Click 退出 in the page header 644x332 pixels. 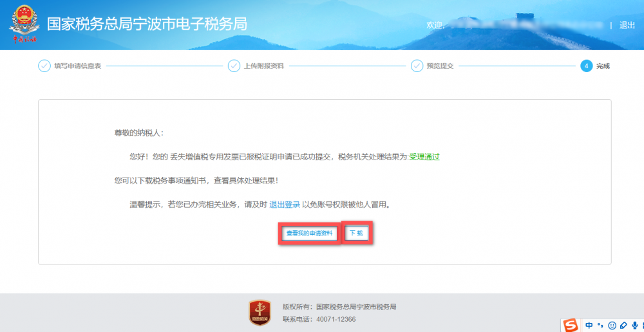[x=627, y=25]
